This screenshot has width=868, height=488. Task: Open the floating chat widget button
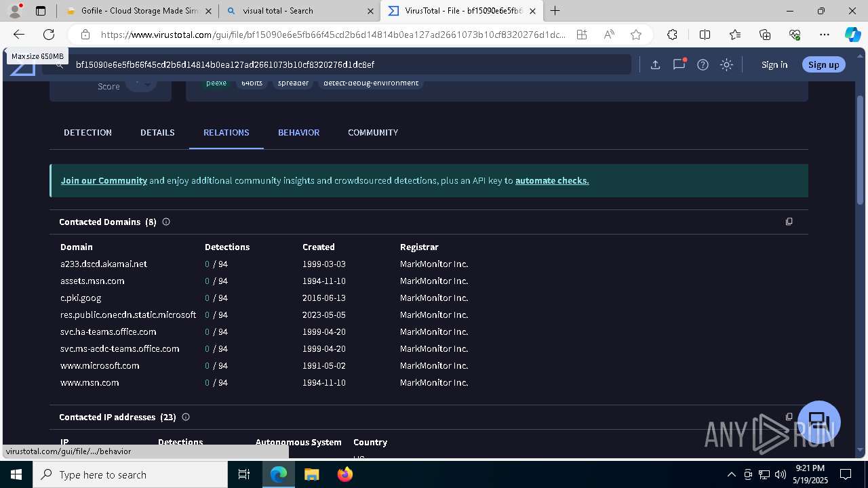819,422
